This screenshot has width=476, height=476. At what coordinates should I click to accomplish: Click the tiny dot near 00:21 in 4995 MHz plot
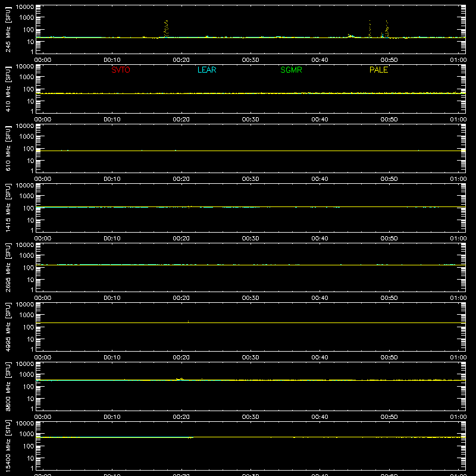188,321
